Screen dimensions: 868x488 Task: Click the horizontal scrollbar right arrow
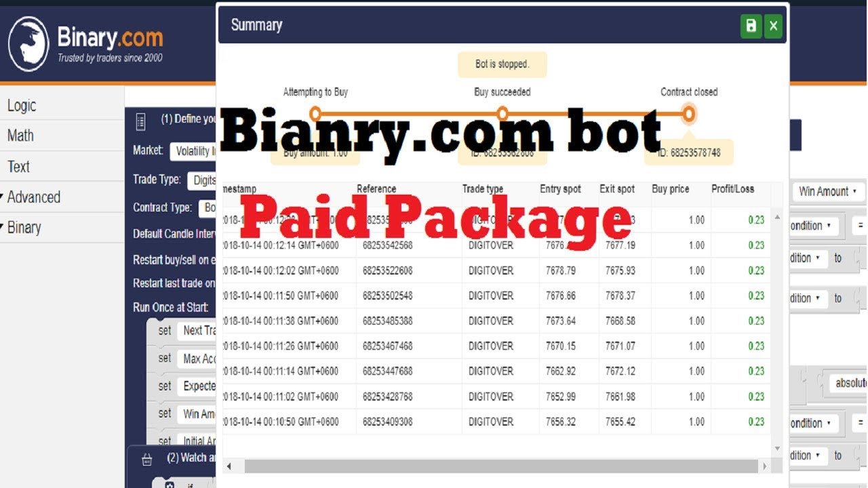tap(765, 466)
